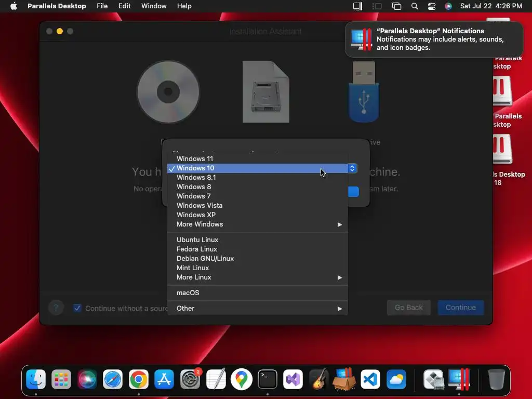The height and width of the screenshot is (399, 532).
Task: Open the Edit menu
Action: click(124, 6)
